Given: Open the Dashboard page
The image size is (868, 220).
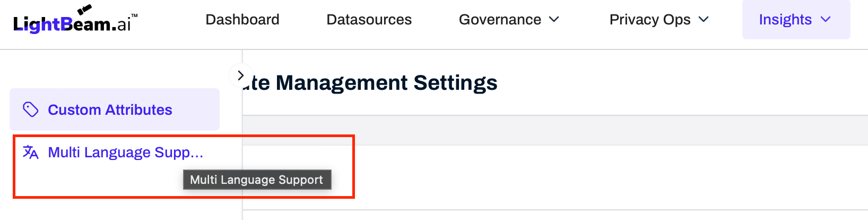Looking at the screenshot, I should (x=242, y=20).
